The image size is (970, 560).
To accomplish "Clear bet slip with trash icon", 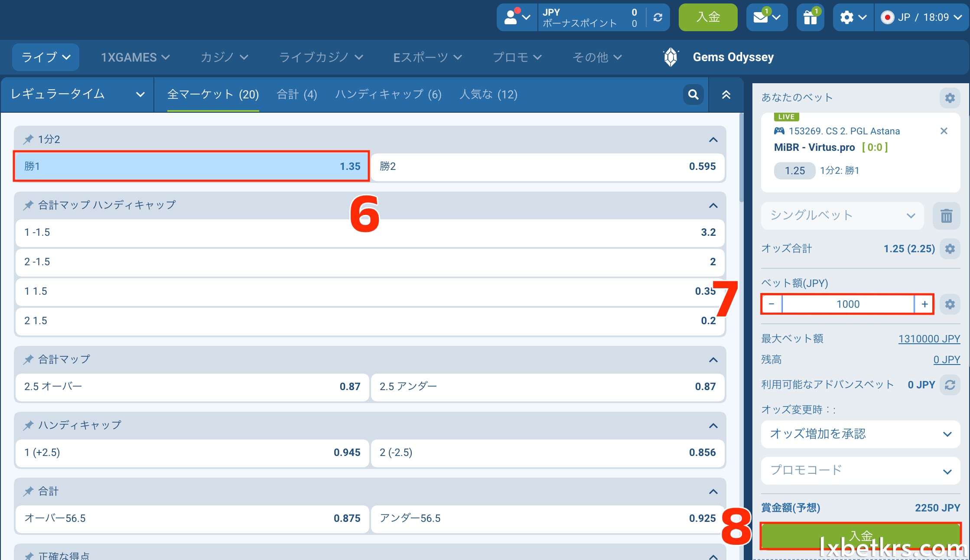I will point(946,215).
